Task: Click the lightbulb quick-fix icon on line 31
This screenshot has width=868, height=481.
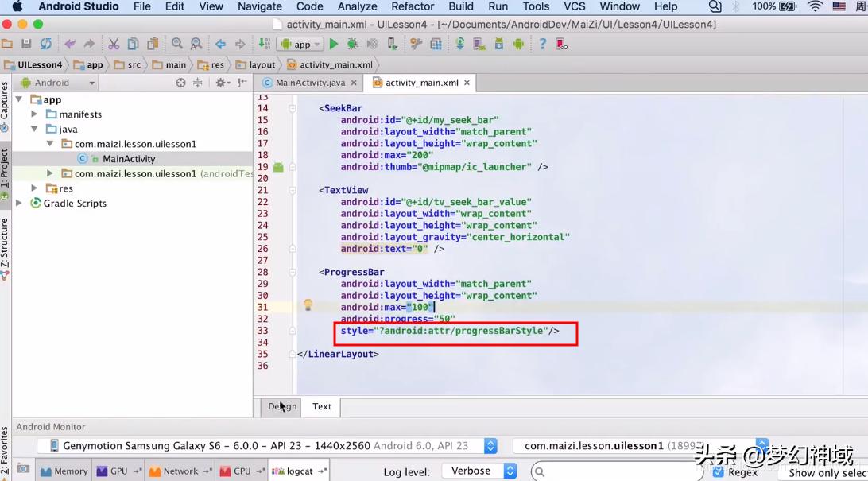Action: (308, 305)
